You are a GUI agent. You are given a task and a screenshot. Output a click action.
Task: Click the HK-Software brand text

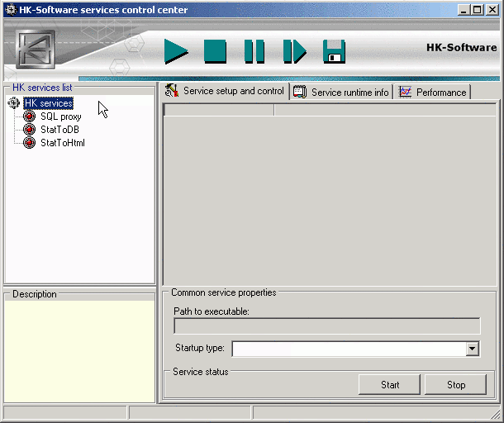(x=461, y=48)
